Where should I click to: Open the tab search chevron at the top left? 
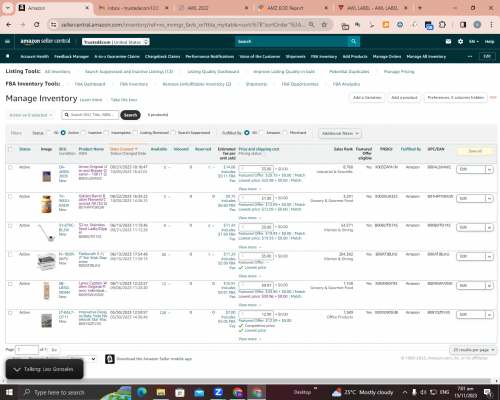[x=7, y=8]
